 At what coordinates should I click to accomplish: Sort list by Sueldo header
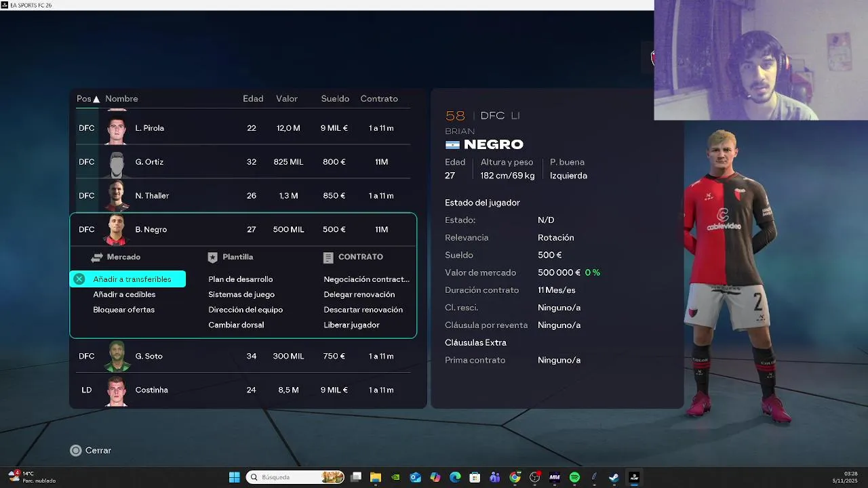335,99
